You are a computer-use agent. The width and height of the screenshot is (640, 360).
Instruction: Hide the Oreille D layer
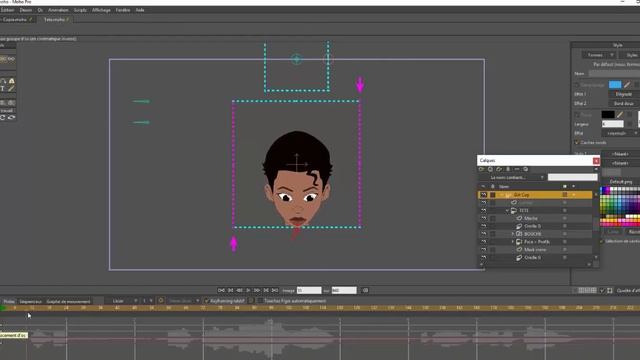coord(484,226)
